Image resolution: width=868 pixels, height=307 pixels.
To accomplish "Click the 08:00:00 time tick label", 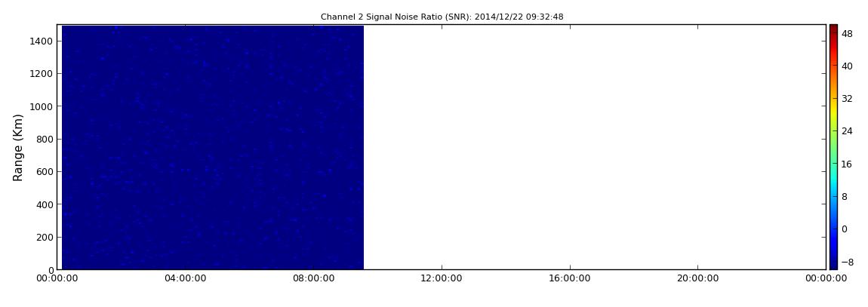I will pyautogui.click(x=313, y=278).
